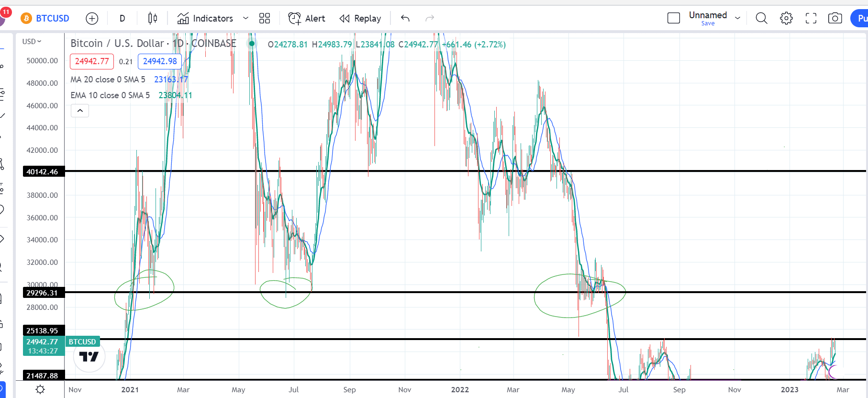Click the 2022 label on time axis
The width and height of the screenshot is (868, 398).
pos(460,389)
